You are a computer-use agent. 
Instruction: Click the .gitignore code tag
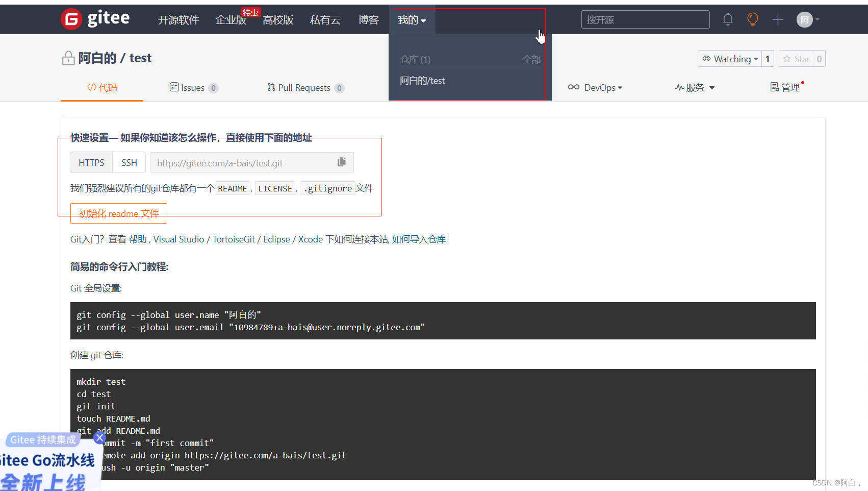[327, 188]
